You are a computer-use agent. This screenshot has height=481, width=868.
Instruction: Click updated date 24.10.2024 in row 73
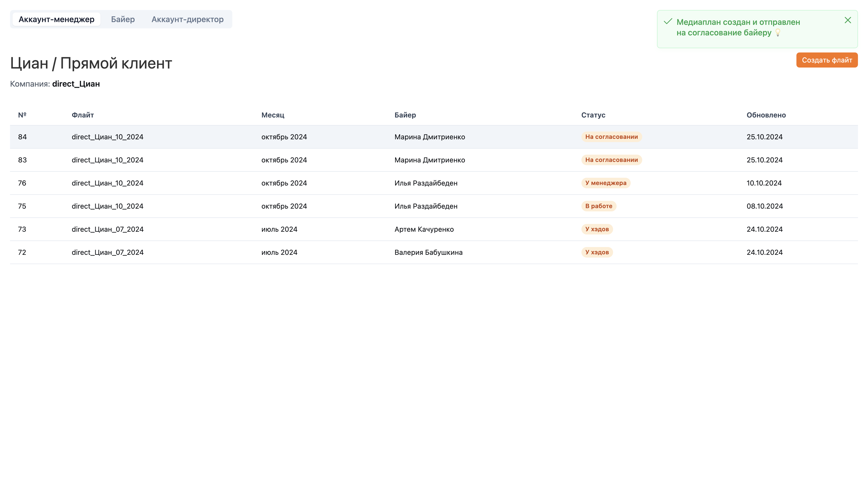coord(765,229)
